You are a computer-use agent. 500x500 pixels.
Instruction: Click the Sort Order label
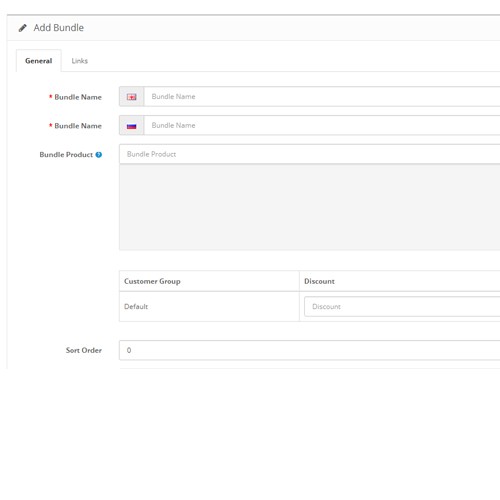coord(84,350)
